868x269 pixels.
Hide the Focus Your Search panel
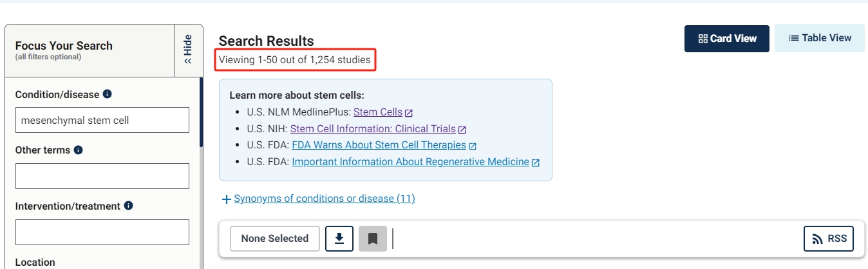pyautogui.click(x=188, y=50)
